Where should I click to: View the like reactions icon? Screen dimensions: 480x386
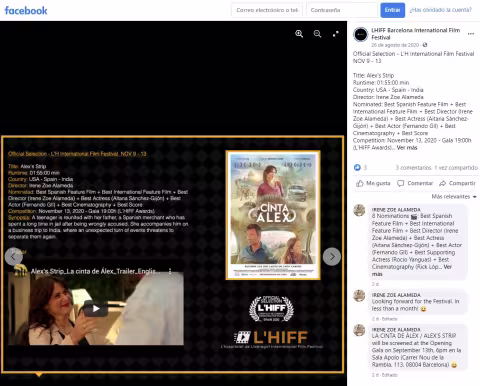[357, 167]
